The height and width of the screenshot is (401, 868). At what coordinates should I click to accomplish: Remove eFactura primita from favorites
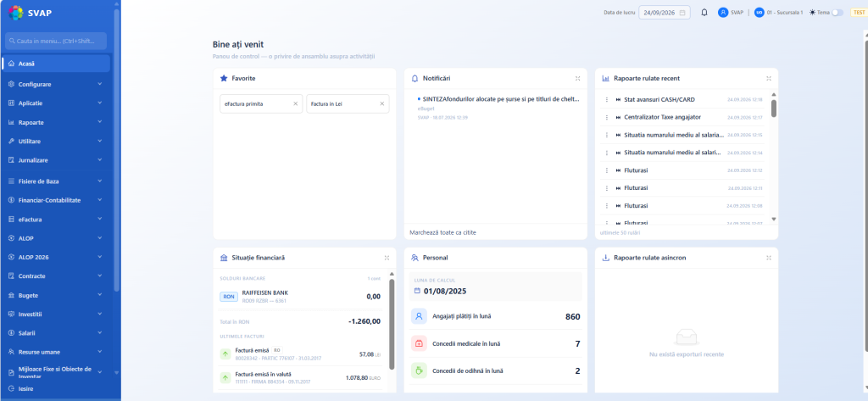[295, 103]
